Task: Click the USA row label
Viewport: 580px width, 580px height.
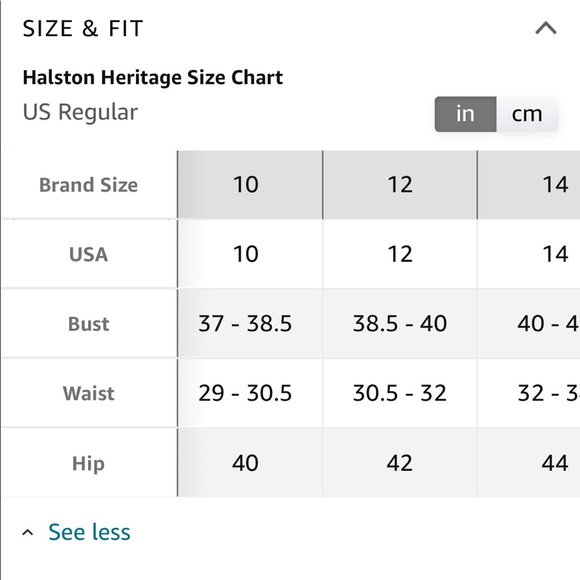Action: [x=89, y=254]
